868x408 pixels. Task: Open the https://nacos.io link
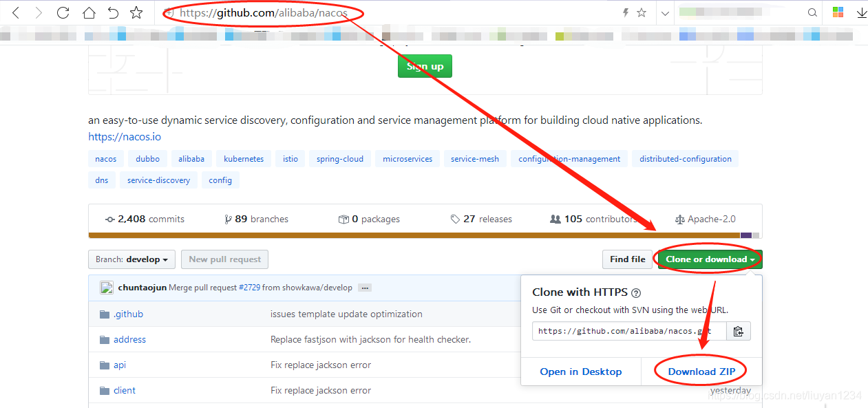pos(125,137)
